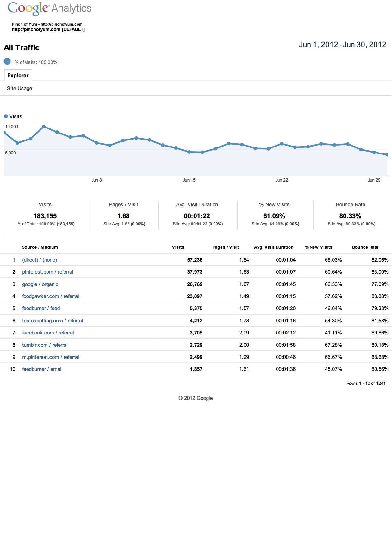This screenshot has width=392, height=555.
Task: Open the (direct) / (none) source link
Action: [x=40, y=260]
